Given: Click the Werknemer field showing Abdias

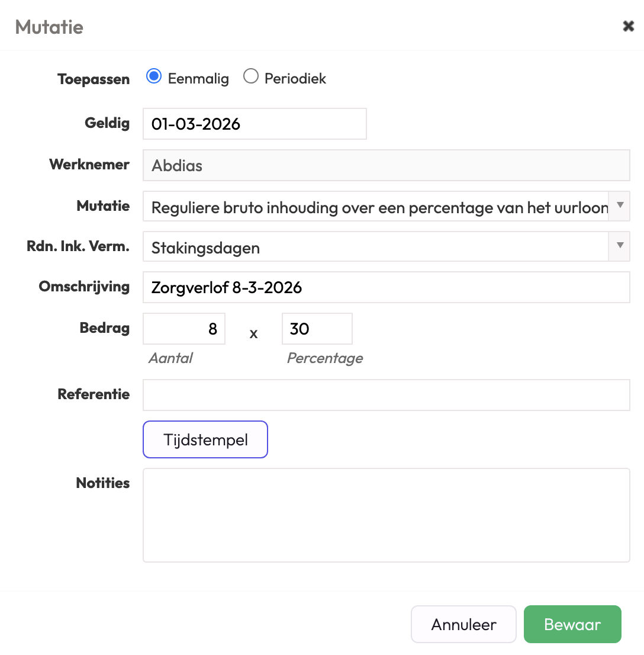Looking at the screenshot, I should [x=386, y=165].
